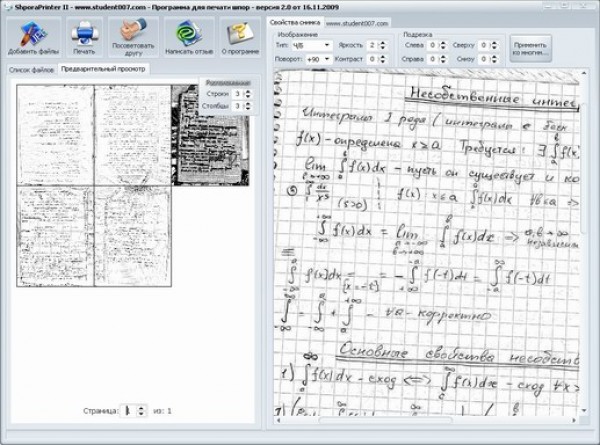The width and height of the screenshot is (600, 445).
Task: Decrease the Яркость value
Action: pos(383,47)
